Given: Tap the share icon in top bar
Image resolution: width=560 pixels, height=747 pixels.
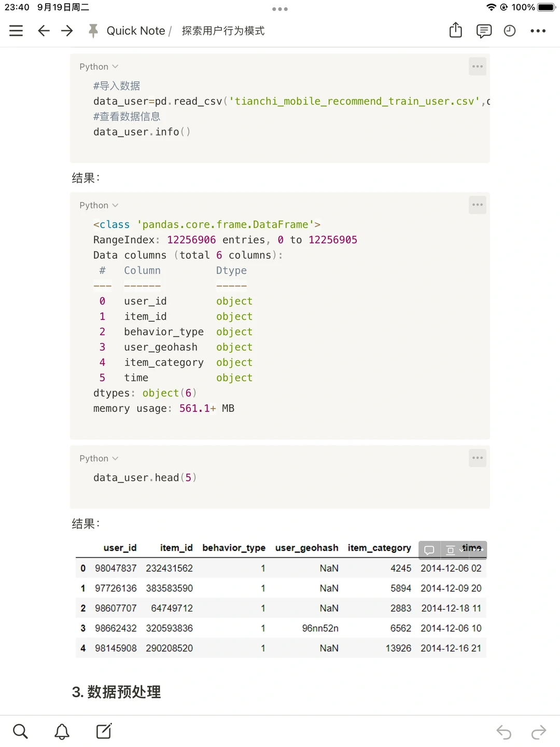Looking at the screenshot, I should click(x=455, y=30).
